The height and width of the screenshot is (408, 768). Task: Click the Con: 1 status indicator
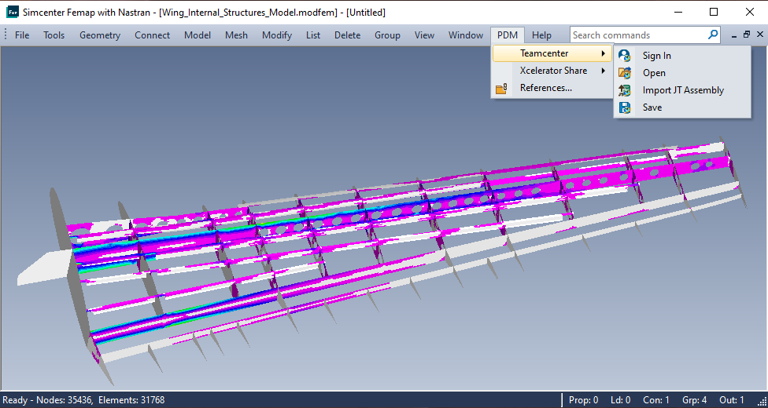coord(656,400)
